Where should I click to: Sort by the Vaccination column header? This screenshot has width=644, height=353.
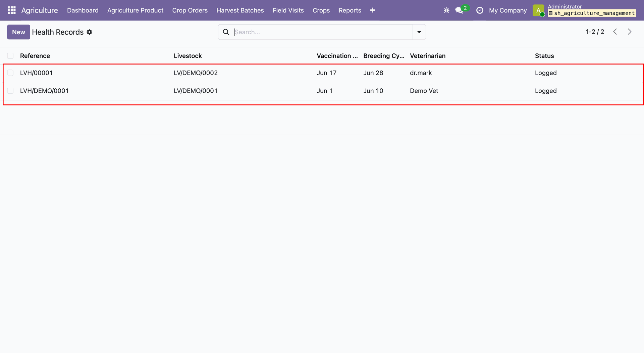(337, 56)
